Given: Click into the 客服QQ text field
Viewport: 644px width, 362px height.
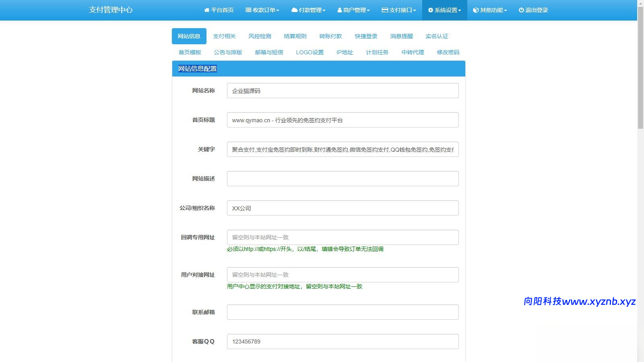Looking at the screenshot, I should click(x=343, y=341).
